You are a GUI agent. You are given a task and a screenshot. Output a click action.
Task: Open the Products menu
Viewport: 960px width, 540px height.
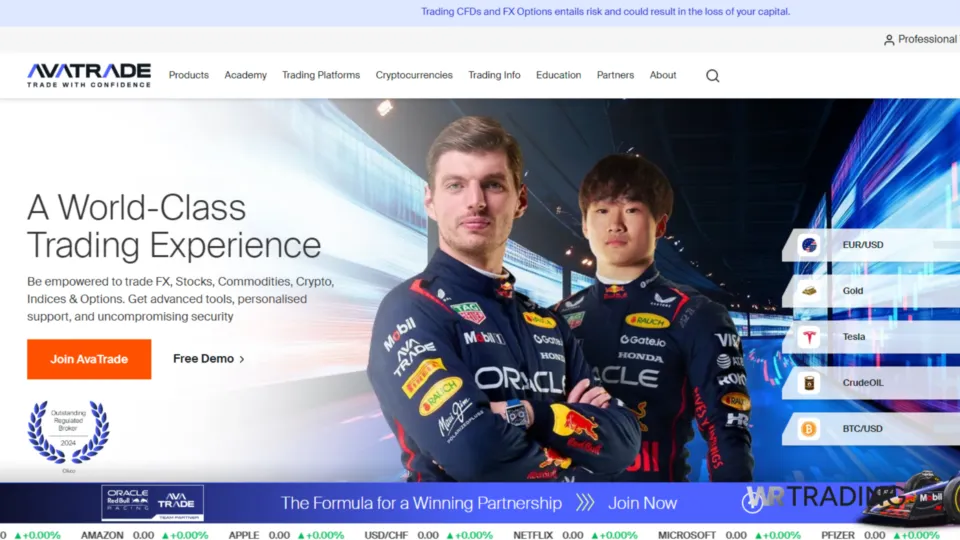coord(188,75)
